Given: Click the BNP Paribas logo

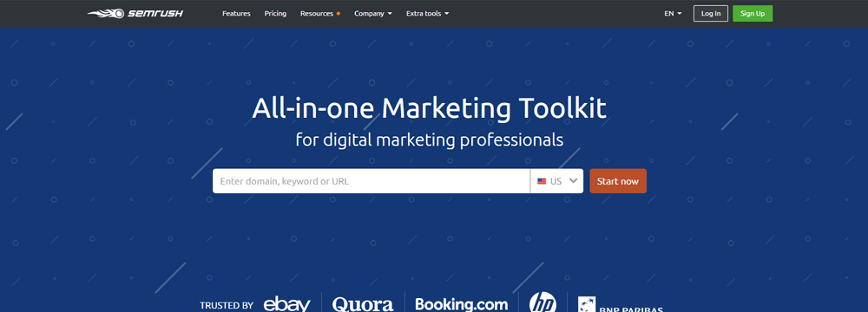Looking at the screenshot, I should point(621,305).
